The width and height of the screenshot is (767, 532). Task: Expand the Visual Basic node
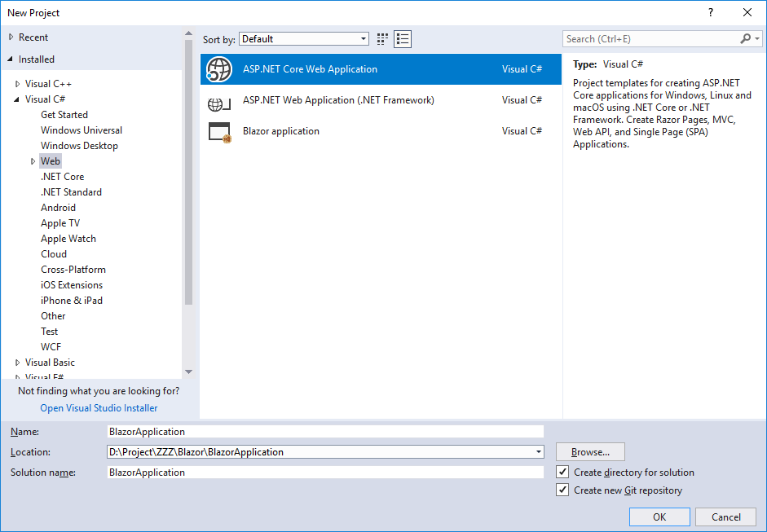tap(18, 363)
